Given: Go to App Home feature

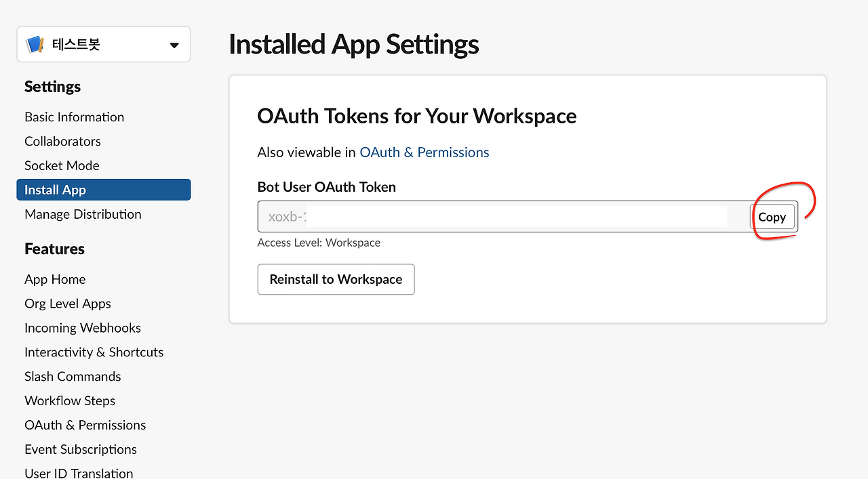Looking at the screenshot, I should (x=55, y=280).
